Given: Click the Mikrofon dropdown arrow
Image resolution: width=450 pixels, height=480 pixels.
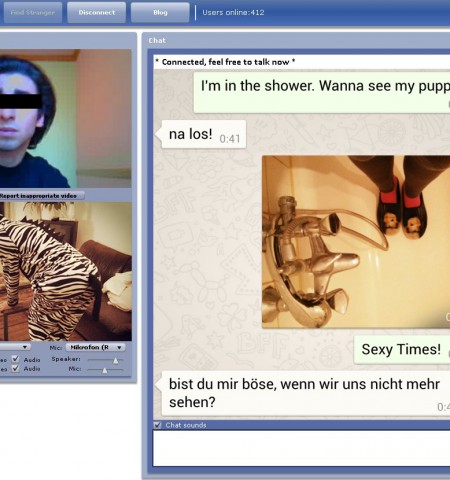Looking at the screenshot, I should (x=119, y=347).
